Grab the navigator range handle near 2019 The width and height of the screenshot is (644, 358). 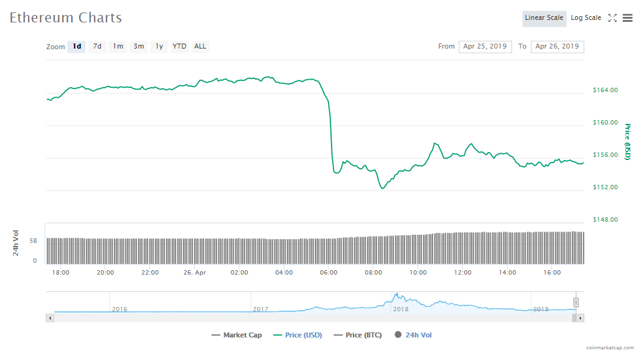click(x=576, y=302)
